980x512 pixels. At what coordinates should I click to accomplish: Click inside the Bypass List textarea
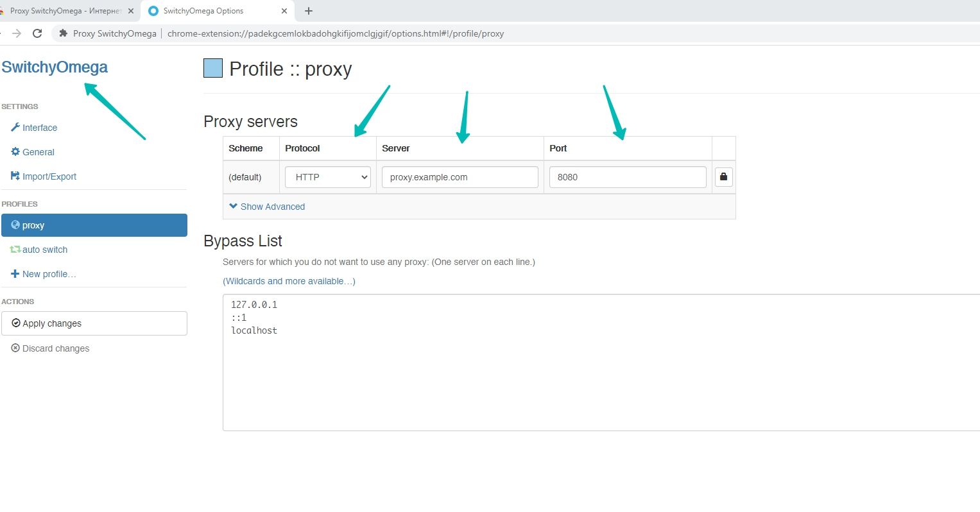[x=601, y=363]
